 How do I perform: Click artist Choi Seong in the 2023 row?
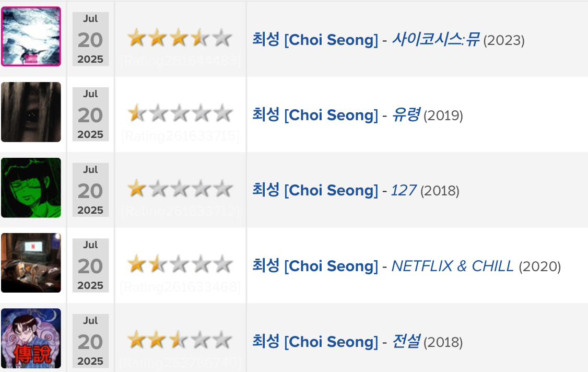[315, 39]
